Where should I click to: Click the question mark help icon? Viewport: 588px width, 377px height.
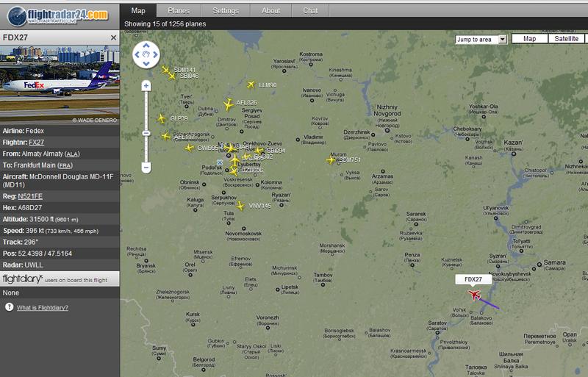[x=10, y=307]
